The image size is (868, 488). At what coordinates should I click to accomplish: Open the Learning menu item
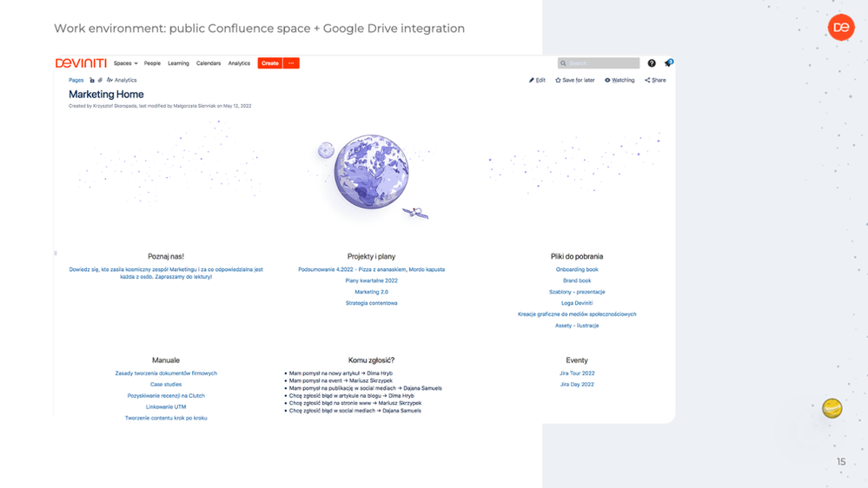(x=178, y=63)
